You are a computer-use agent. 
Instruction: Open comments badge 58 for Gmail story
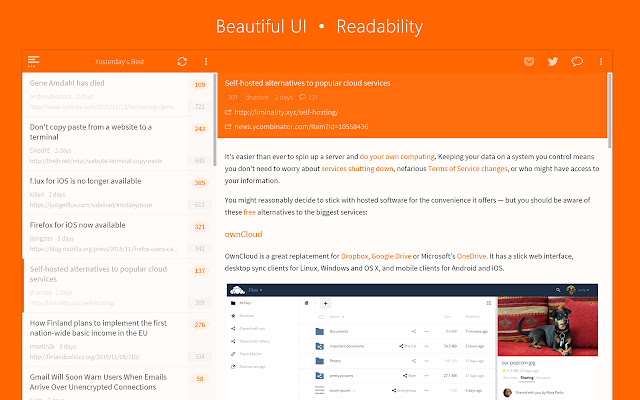tap(200, 378)
